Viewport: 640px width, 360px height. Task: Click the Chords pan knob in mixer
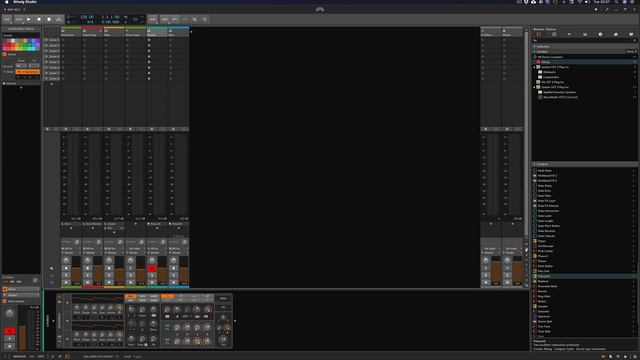(152, 260)
